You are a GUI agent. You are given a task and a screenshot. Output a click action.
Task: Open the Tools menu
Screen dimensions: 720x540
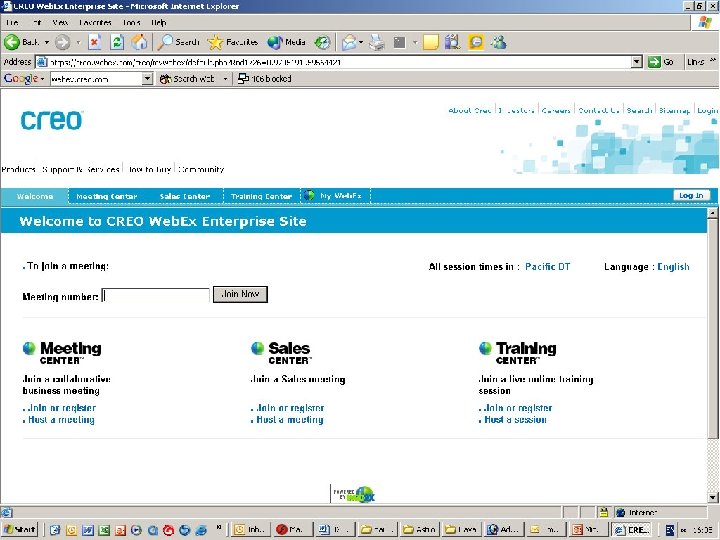(131, 22)
